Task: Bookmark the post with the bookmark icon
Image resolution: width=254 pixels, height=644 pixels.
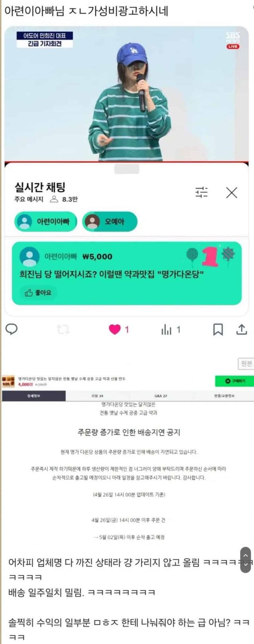Action: click(x=218, y=329)
